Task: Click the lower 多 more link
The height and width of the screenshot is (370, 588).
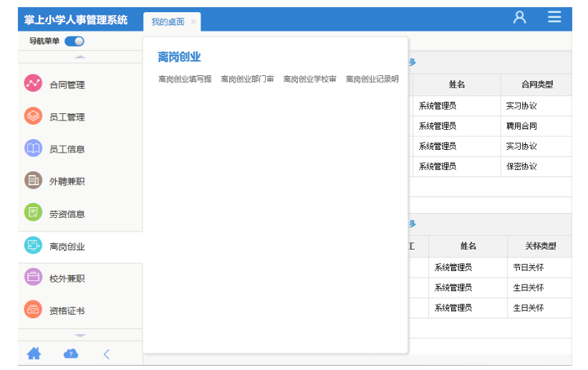Action: [x=412, y=224]
